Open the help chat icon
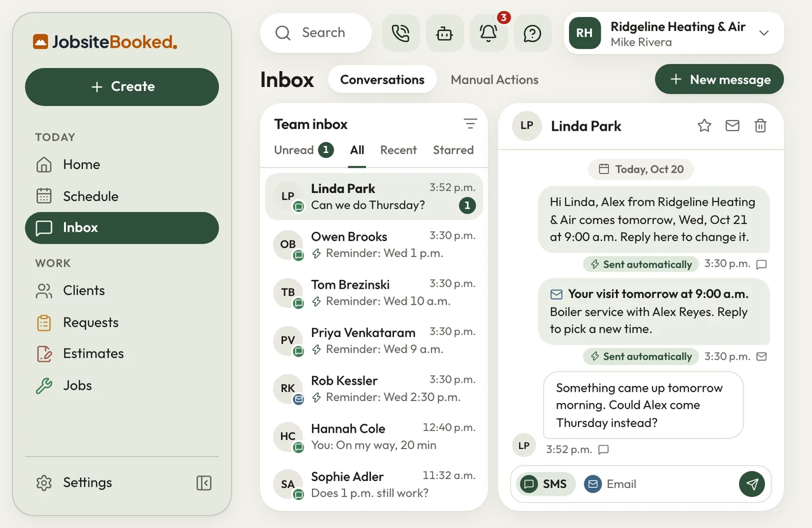This screenshot has height=528, width=812. click(532, 33)
